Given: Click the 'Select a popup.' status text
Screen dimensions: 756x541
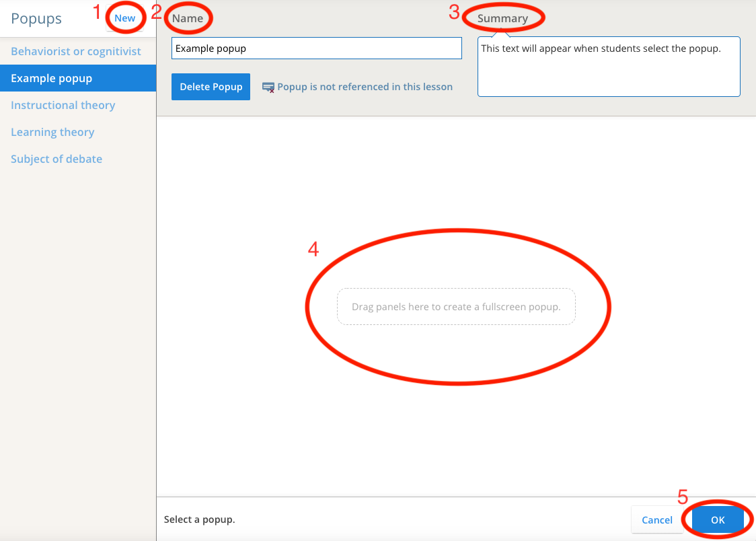Looking at the screenshot, I should pyautogui.click(x=199, y=519).
